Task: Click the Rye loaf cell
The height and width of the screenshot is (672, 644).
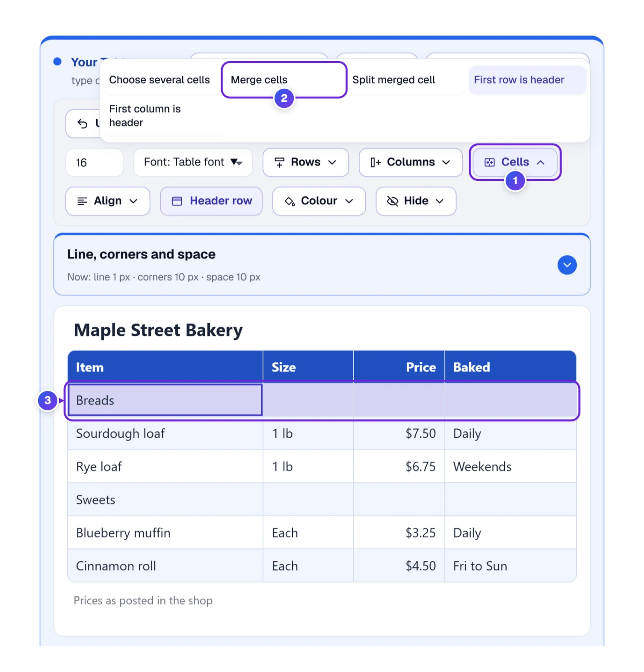Action: [165, 466]
